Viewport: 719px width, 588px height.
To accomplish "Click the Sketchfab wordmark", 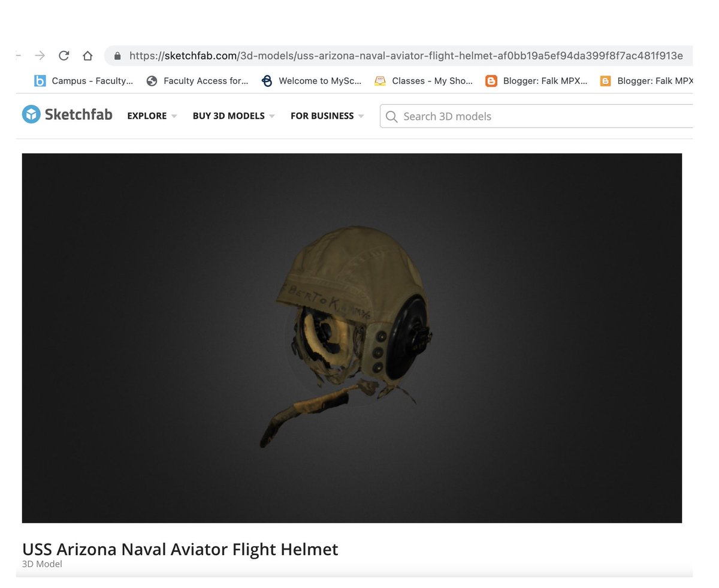I will [x=78, y=114].
